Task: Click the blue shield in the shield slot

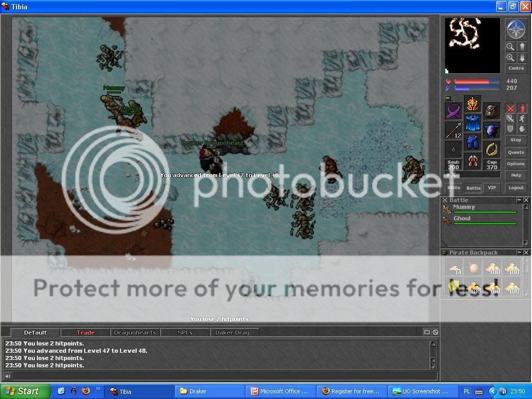Action: click(x=491, y=130)
